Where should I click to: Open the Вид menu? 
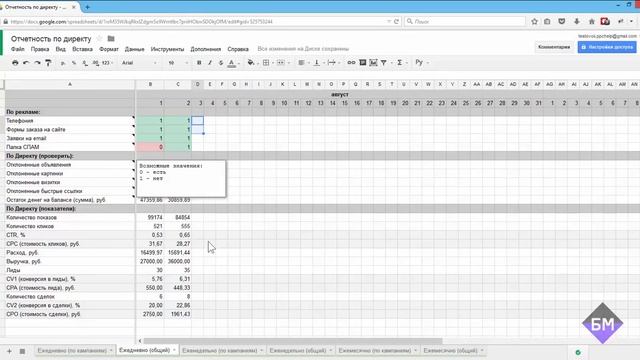coord(60,49)
